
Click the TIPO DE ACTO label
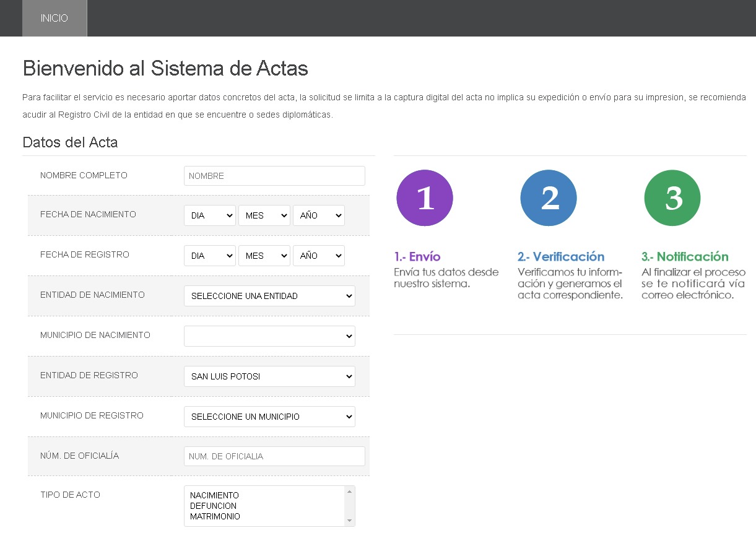coord(70,495)
